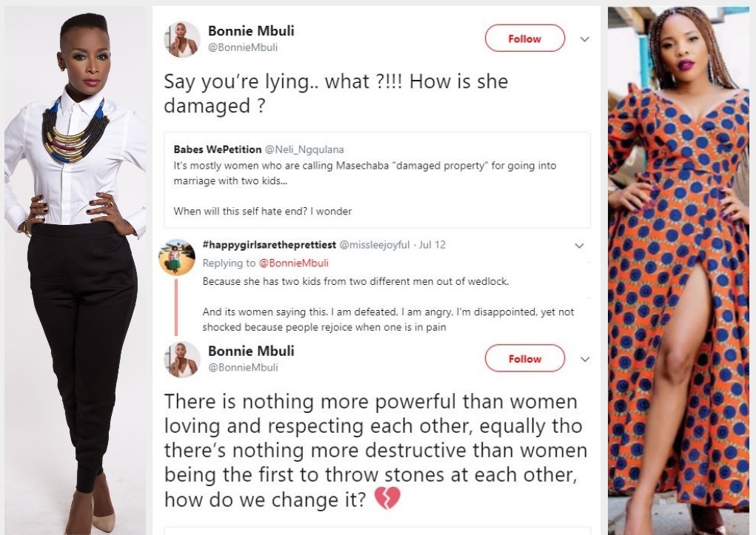Click the broken heart emoji
Screen dimensions: 756x535
coord(387,499)
